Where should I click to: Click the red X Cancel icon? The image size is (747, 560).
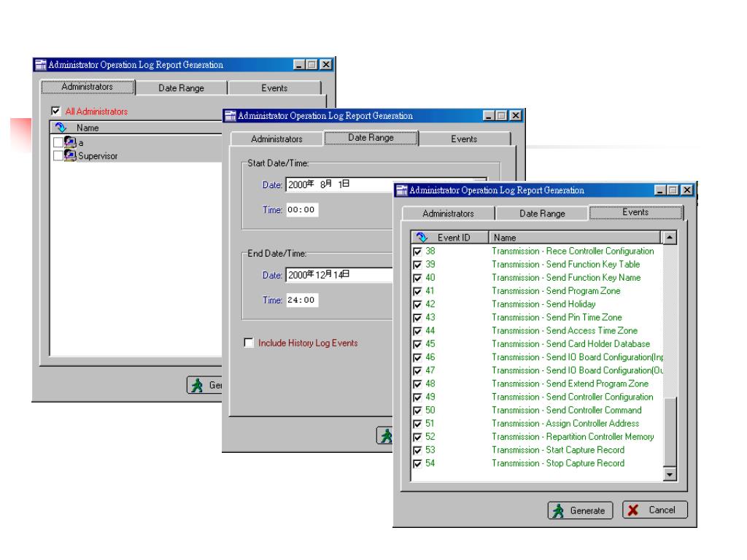click(x=633, y=510)
